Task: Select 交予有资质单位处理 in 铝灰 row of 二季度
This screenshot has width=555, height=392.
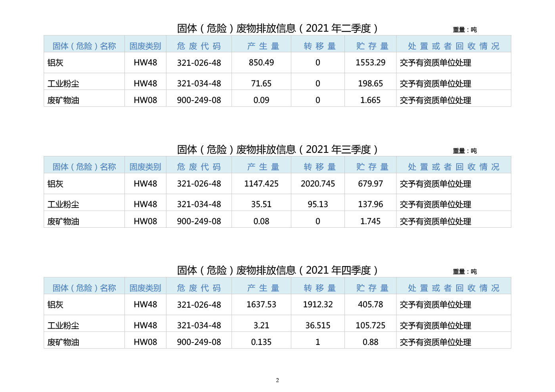Action: (435, 63)
